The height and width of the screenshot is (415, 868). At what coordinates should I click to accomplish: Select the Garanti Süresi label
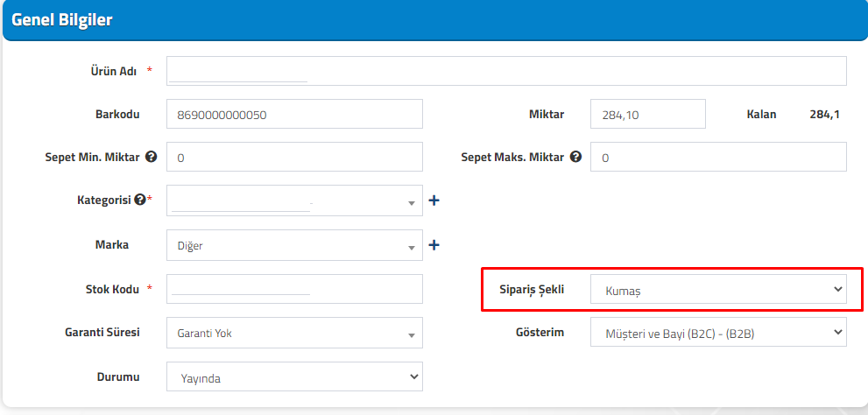coord(102,332)
